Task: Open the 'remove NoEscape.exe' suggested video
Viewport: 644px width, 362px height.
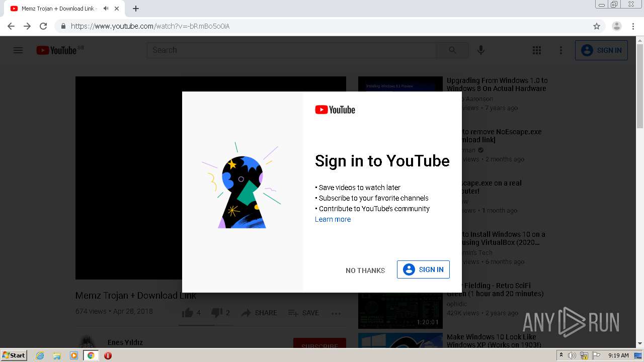Action: click(x=502, y=136)
